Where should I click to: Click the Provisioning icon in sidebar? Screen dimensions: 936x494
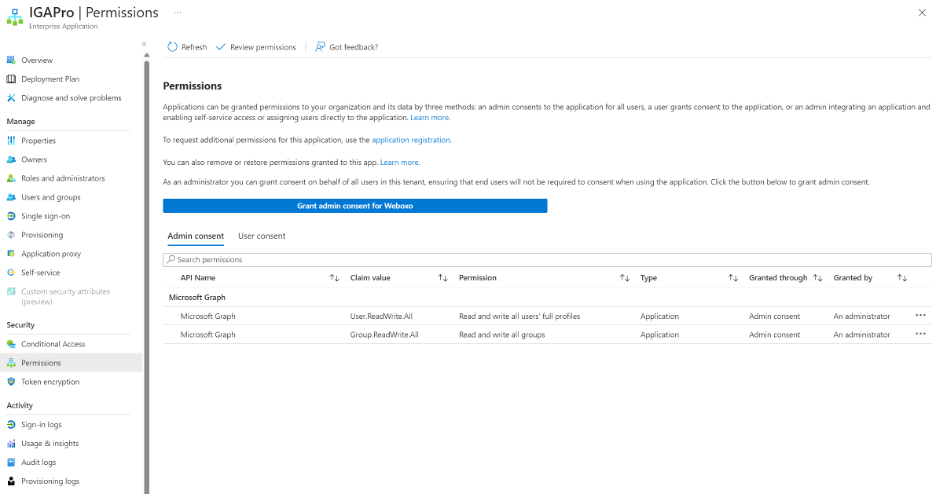(11, 235)
